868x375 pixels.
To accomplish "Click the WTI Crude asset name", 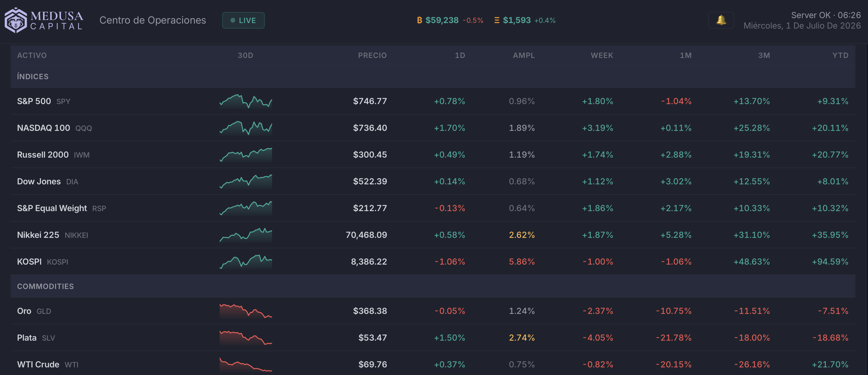I will (x=38, y=365).
